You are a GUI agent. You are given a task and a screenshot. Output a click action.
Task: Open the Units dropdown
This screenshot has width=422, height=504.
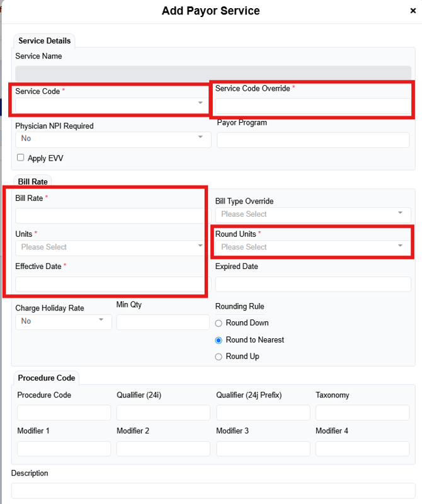point(111,247)
